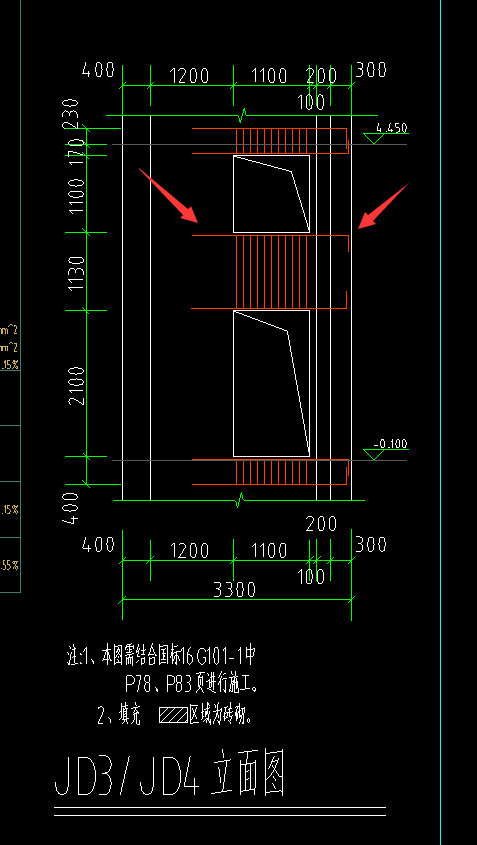477x845 pixels.
Task: Click the vertically rotated 400 dimension text
Action: (x=71, y=508)
